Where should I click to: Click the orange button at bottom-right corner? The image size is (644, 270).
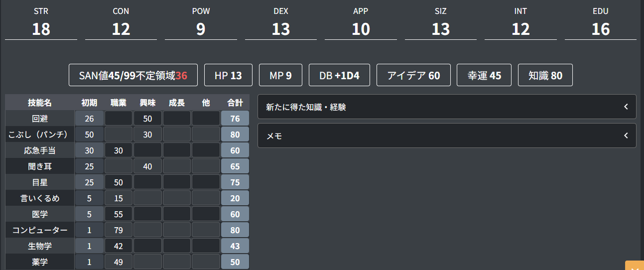coord(635,267)
